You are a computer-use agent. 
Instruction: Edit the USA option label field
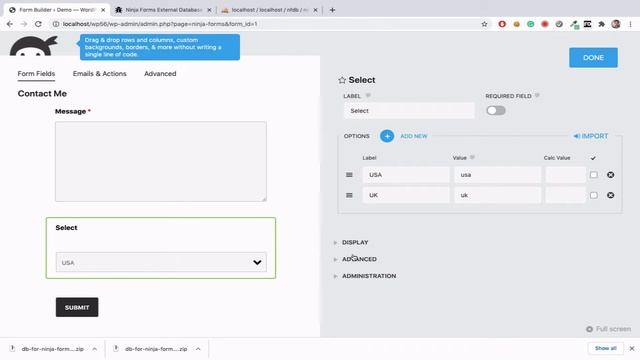click(406, 175)
